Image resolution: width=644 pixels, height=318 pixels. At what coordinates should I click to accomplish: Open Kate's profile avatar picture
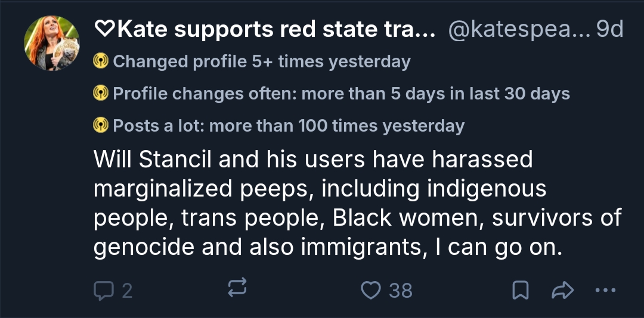tap(52, 43)
